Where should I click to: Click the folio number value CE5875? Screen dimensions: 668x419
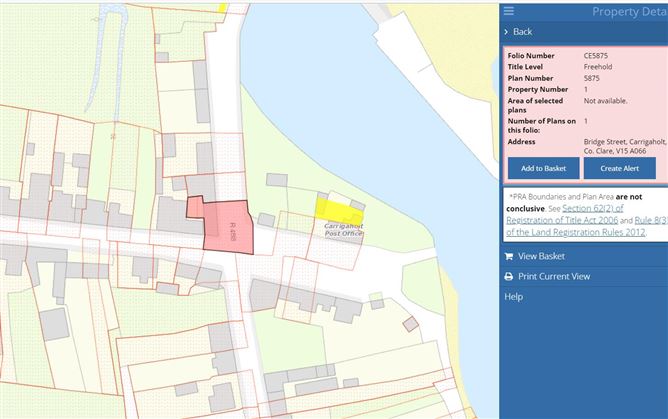pos(596,56)
